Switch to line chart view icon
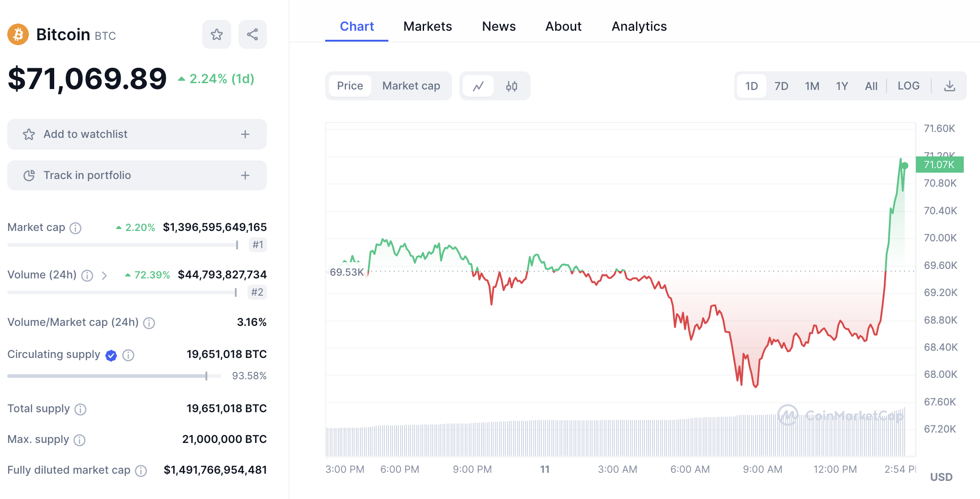 (x=478, y=86)
